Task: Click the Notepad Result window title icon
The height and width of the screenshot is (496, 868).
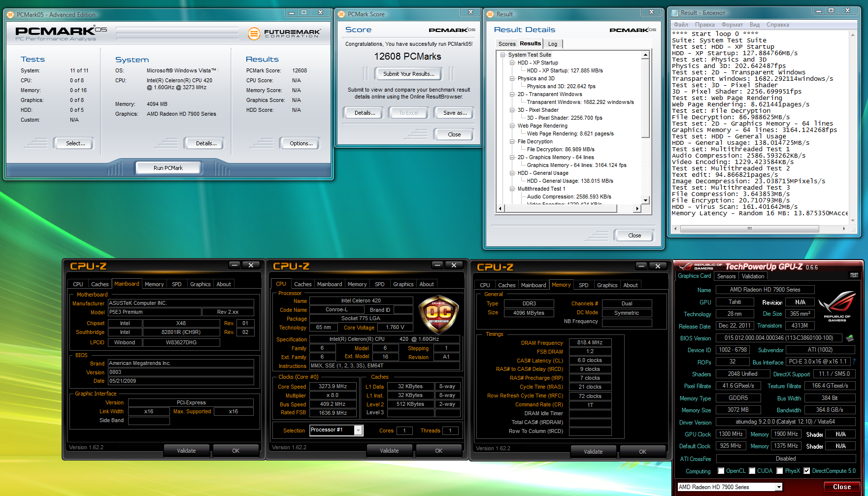Action: [674, 13]
